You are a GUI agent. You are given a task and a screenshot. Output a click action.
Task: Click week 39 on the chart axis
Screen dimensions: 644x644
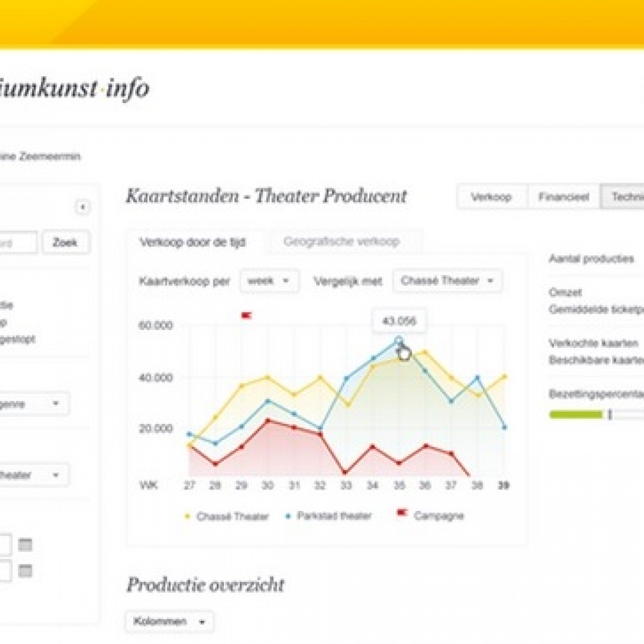503,485
